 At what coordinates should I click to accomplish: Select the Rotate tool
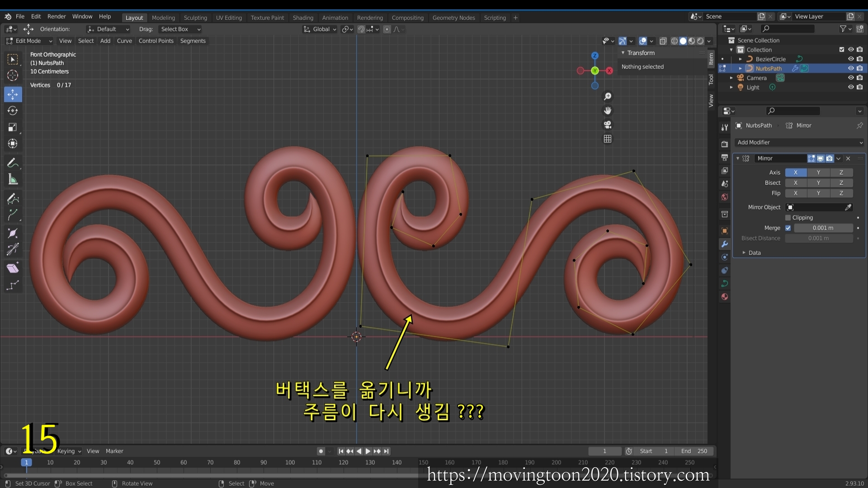(x=13, y=111)
